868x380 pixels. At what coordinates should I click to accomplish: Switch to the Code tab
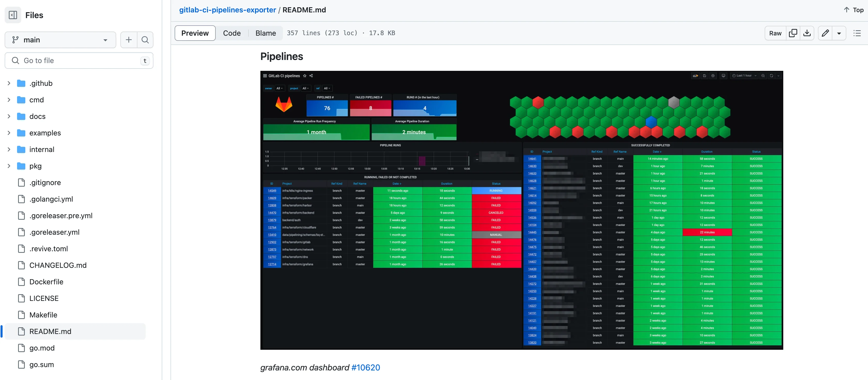tap(232, 33)
